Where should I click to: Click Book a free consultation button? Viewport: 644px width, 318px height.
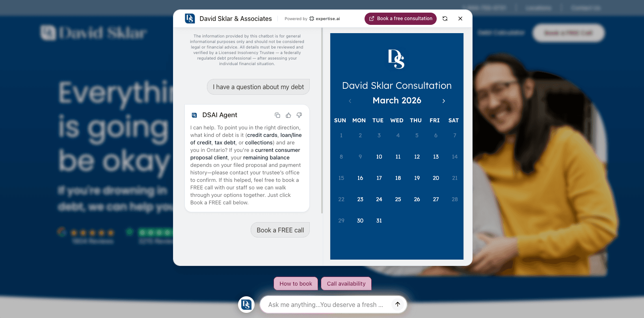(x=400, y=19)
